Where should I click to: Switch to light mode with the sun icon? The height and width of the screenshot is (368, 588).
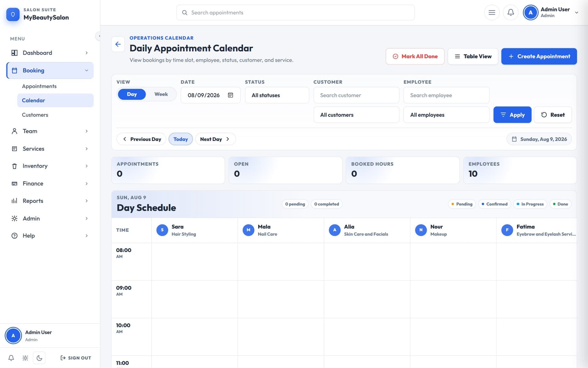[x=25, y=358]
